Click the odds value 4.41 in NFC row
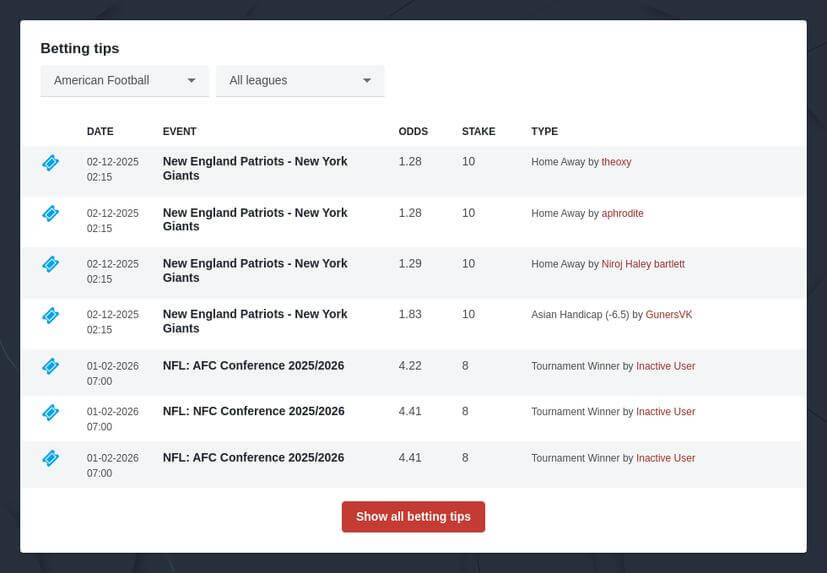Image resolution: width=827 pixels, height=573 pixels. pos(410,411)
